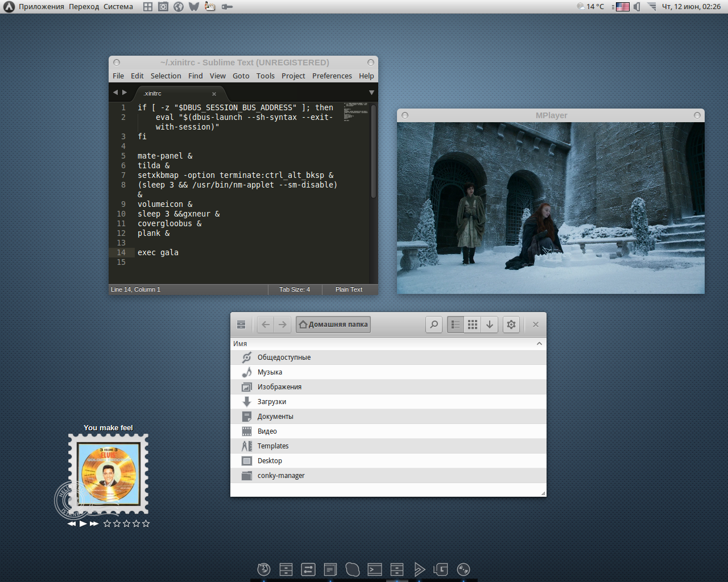The height and width of the screenshot is (582, 728).
Task: Click the volume speaker tray icon
Action: 637,7
